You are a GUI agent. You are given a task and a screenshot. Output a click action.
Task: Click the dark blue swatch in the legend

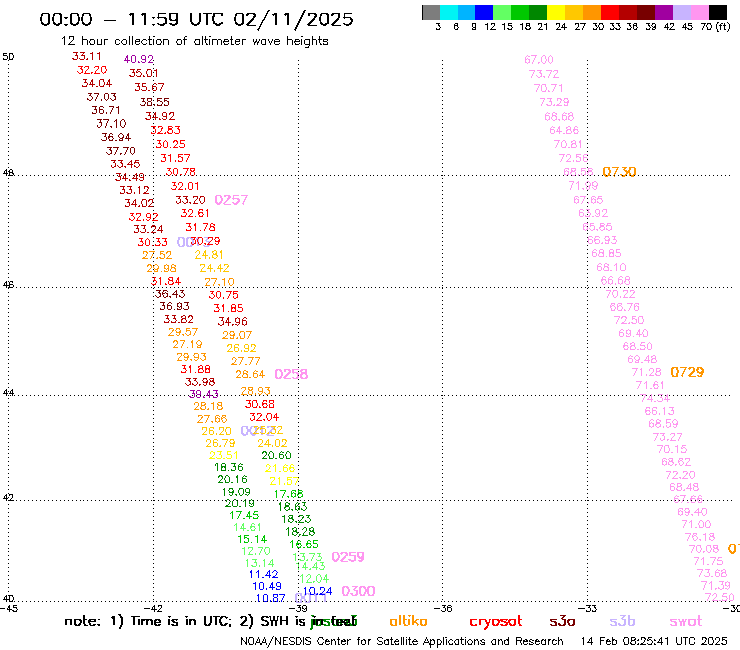[484, 12]
